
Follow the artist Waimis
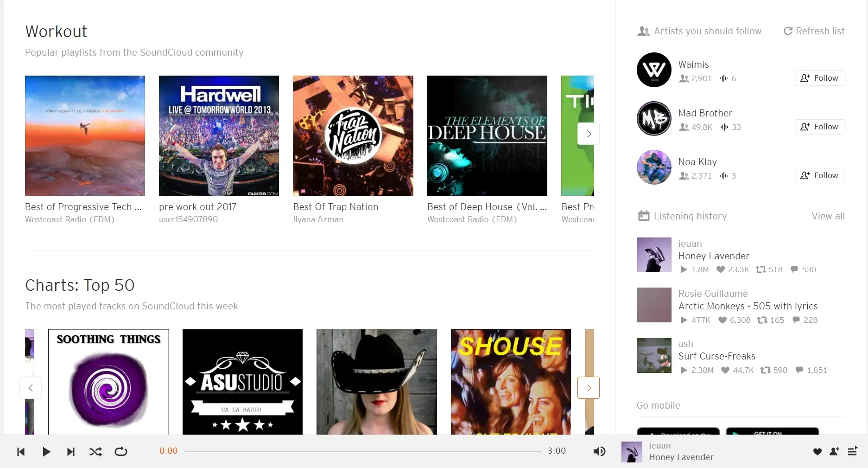point(820,78)
